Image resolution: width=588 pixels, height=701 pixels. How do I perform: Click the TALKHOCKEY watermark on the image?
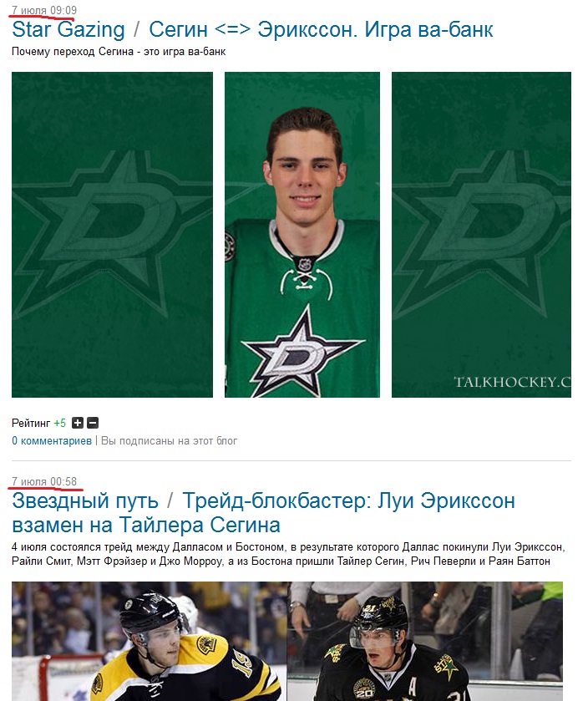pyautogui.click(x=512, y=382)
